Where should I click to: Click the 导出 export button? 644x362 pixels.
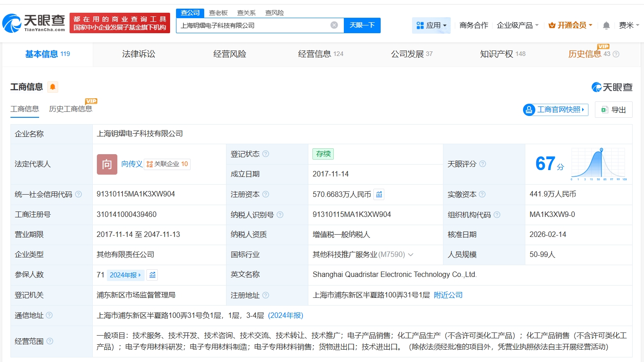coord(614,110)
